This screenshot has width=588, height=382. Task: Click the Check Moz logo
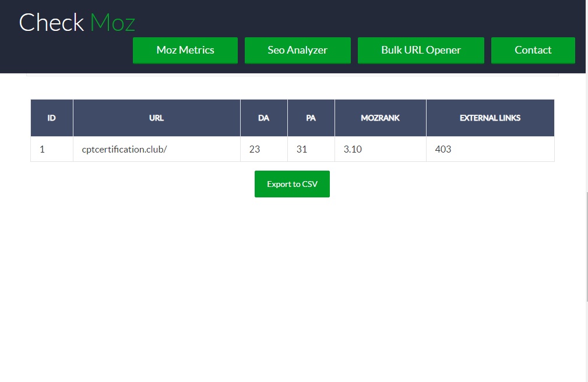click(77, 23)
